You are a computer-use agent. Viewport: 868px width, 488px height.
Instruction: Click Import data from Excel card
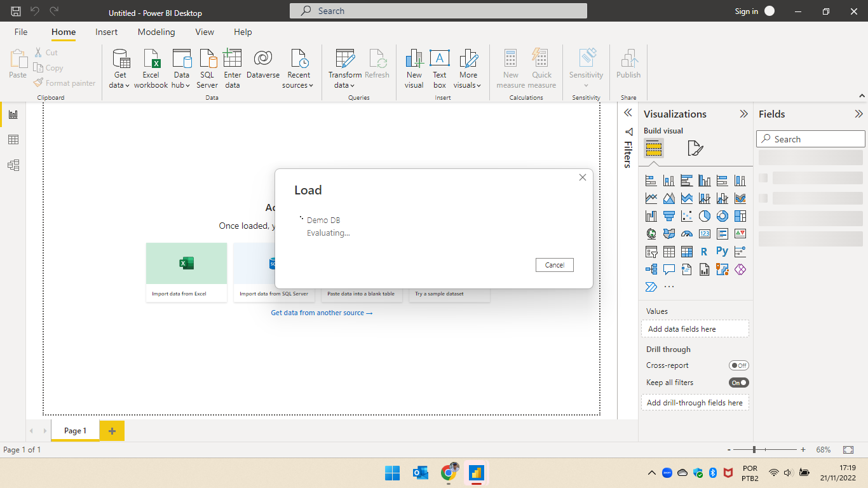186,273
